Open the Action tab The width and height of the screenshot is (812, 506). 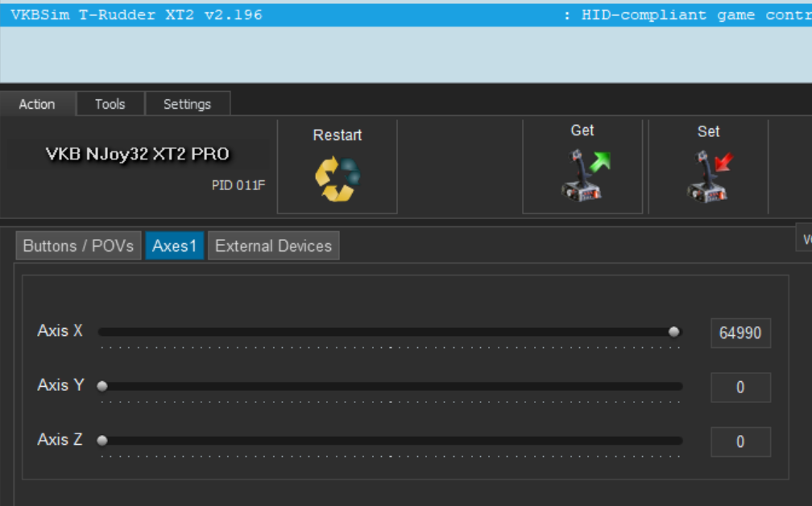pyautogui.click(x=37, y=104)
